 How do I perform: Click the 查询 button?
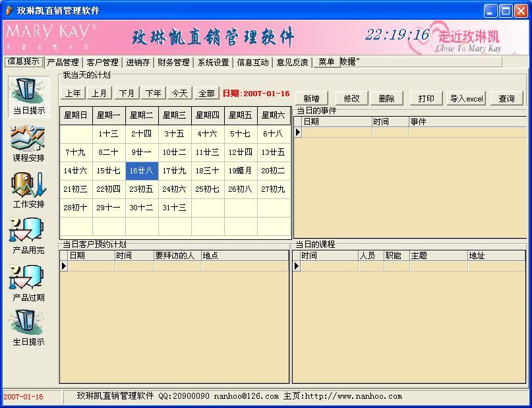coord(506,98)
